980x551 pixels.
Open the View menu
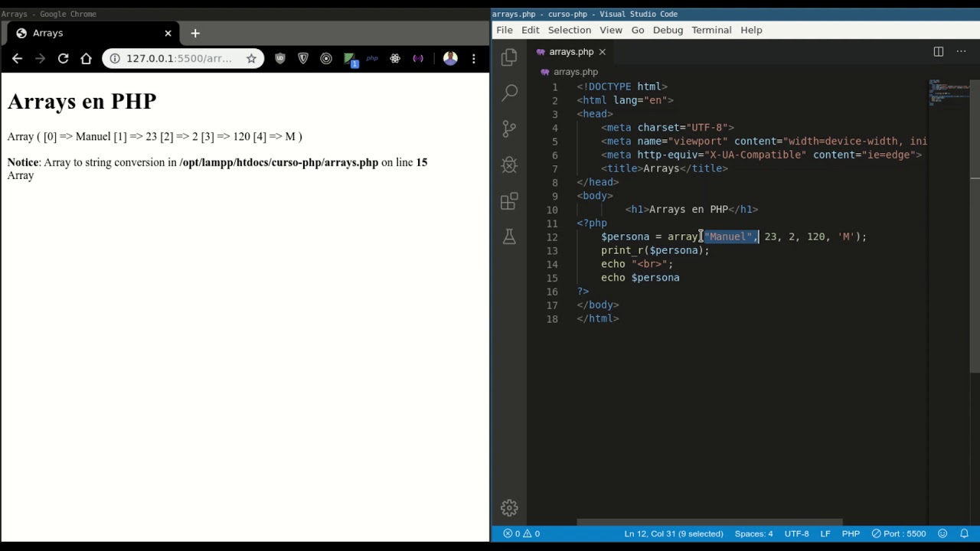point(611,30)
